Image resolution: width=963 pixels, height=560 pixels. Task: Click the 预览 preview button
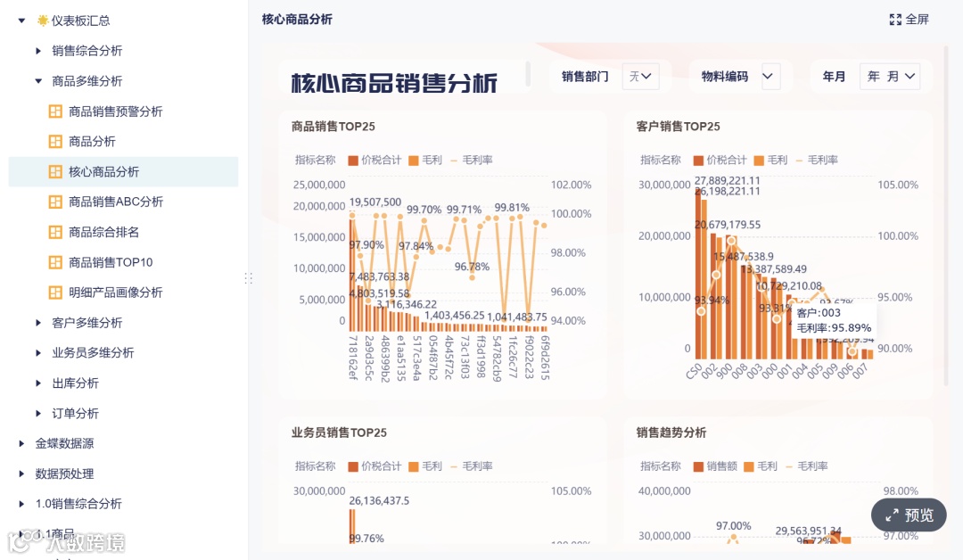pos(909,515)
